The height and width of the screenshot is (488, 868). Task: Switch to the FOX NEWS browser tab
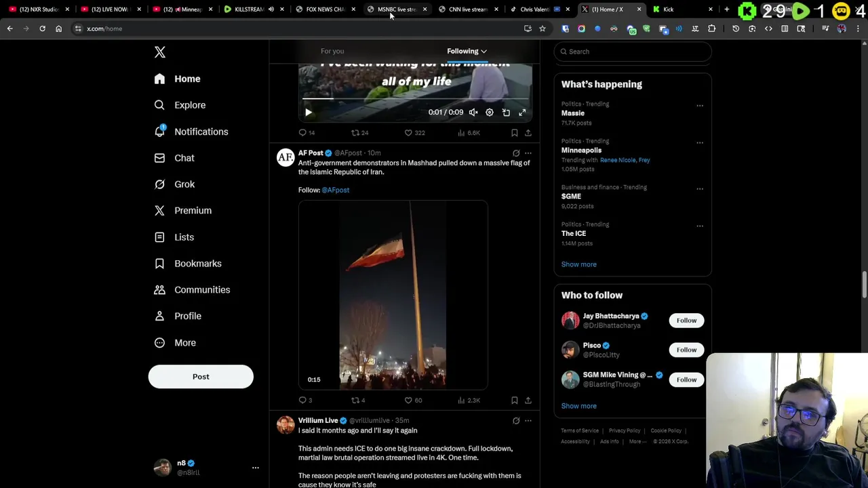click(324, 9)
